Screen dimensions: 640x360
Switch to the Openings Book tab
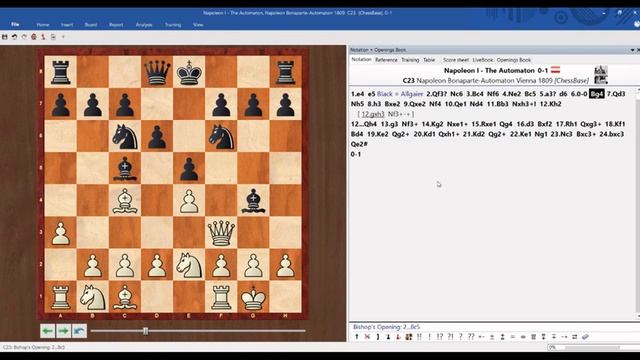pos(513,60)
